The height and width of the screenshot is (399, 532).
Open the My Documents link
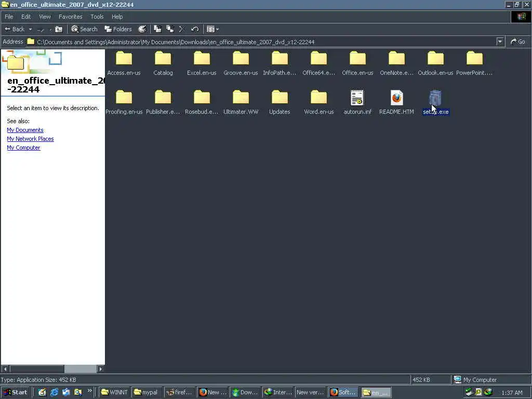[x=25, y=130]
